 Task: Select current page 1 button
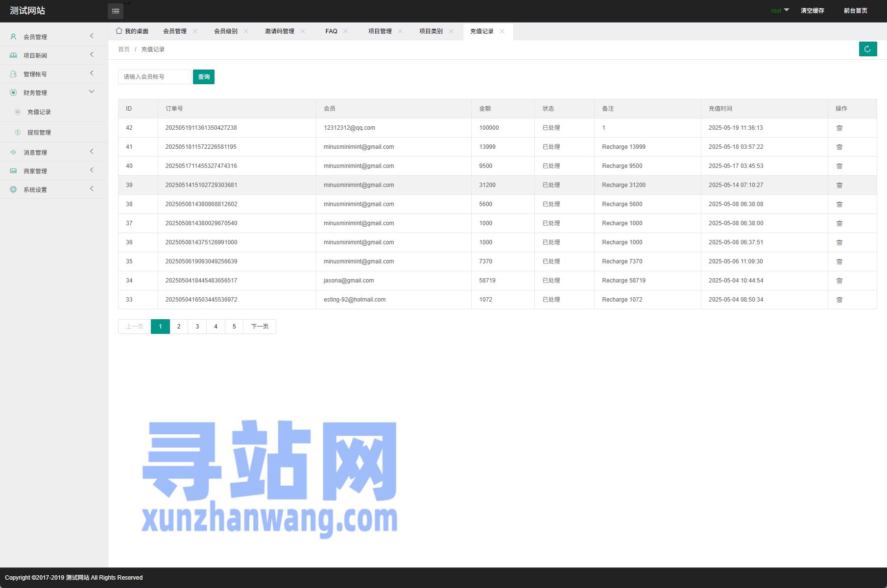coord(160,327)
